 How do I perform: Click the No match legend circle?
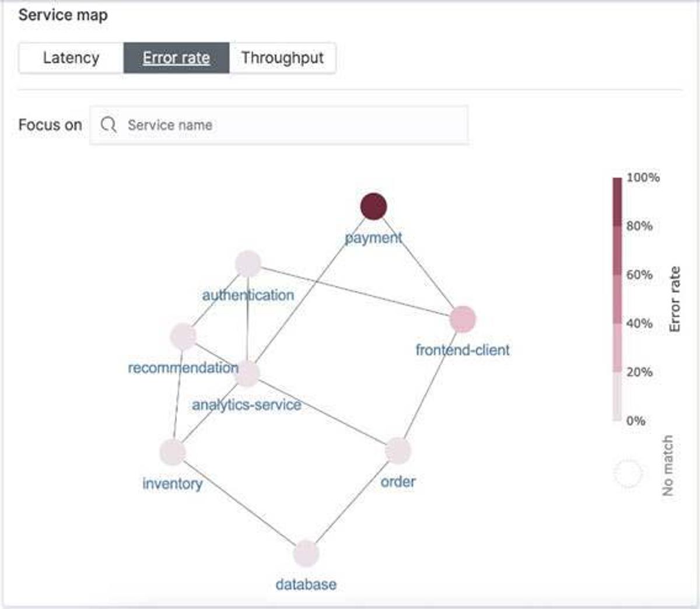(x=628, y=473)
